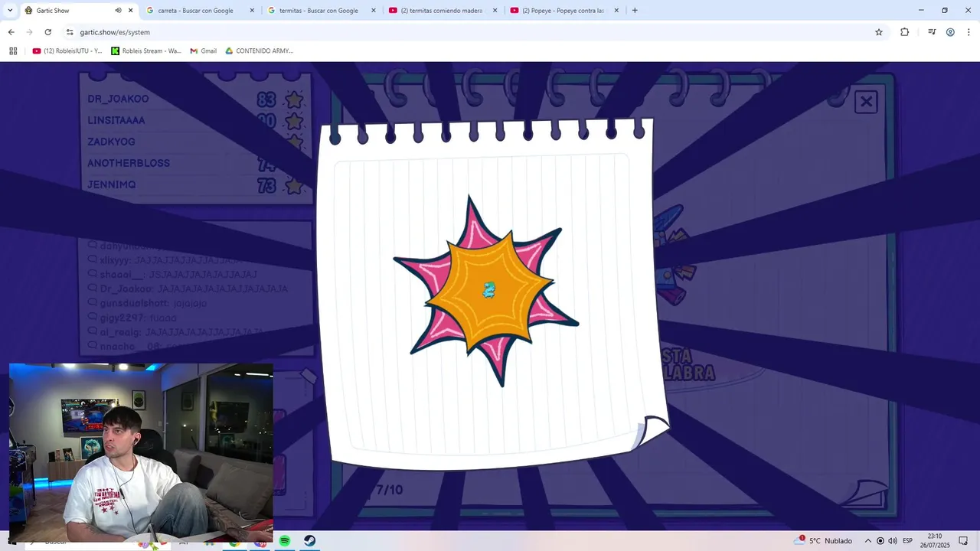Screen dimensions: 980x551
Task: Open the Chrome three-dot menu
Action: tap(969, 32)
